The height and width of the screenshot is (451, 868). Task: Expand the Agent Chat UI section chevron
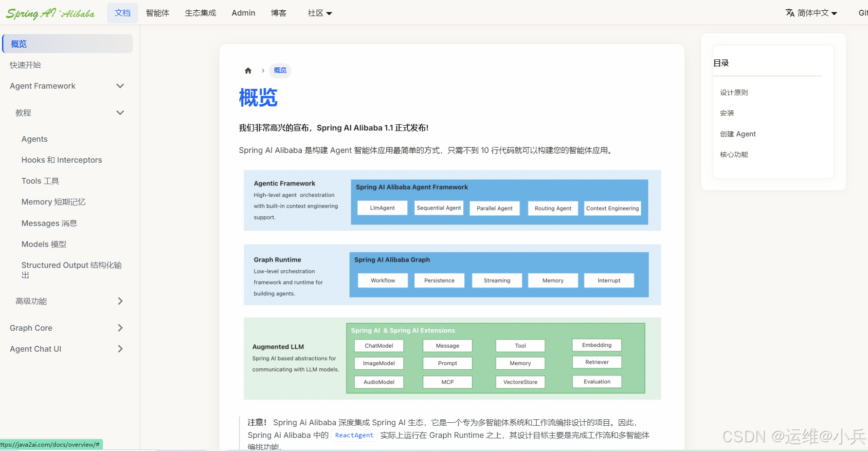point(120,349)
